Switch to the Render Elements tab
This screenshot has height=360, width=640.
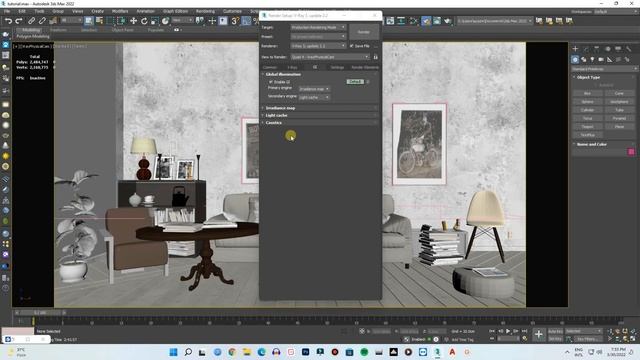pyautogui.click(x=365, y=67)
